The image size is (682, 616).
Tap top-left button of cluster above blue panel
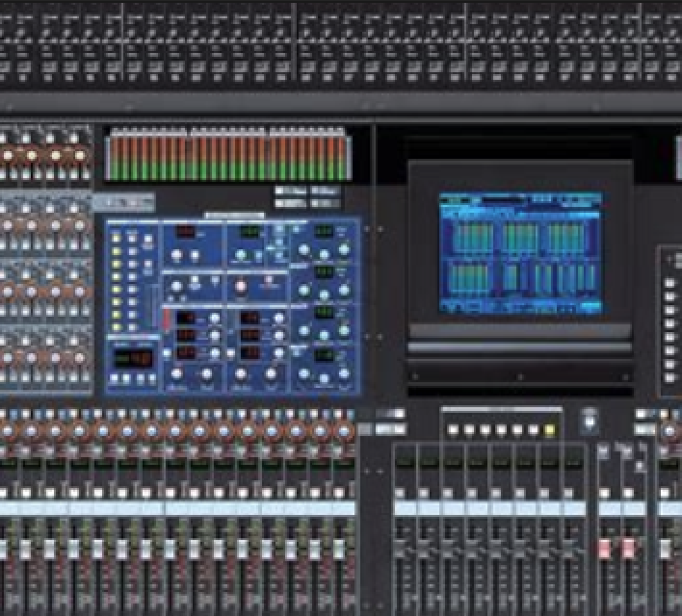(290, 191)
